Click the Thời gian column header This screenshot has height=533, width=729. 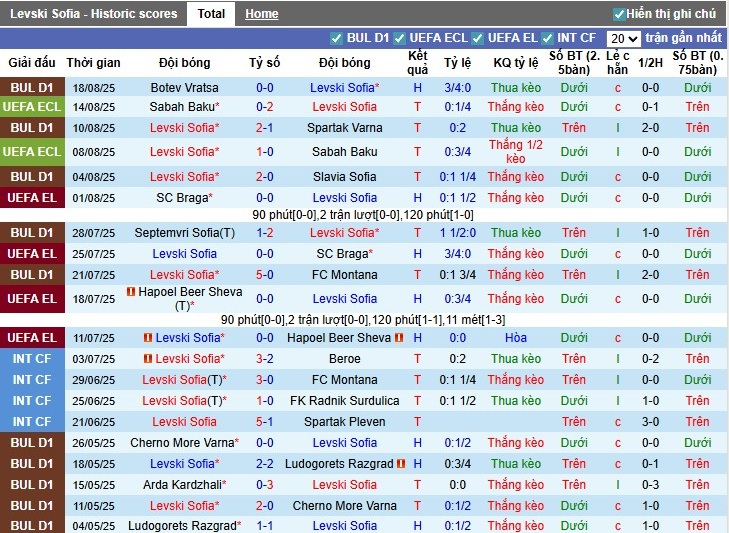click(93, 62)
